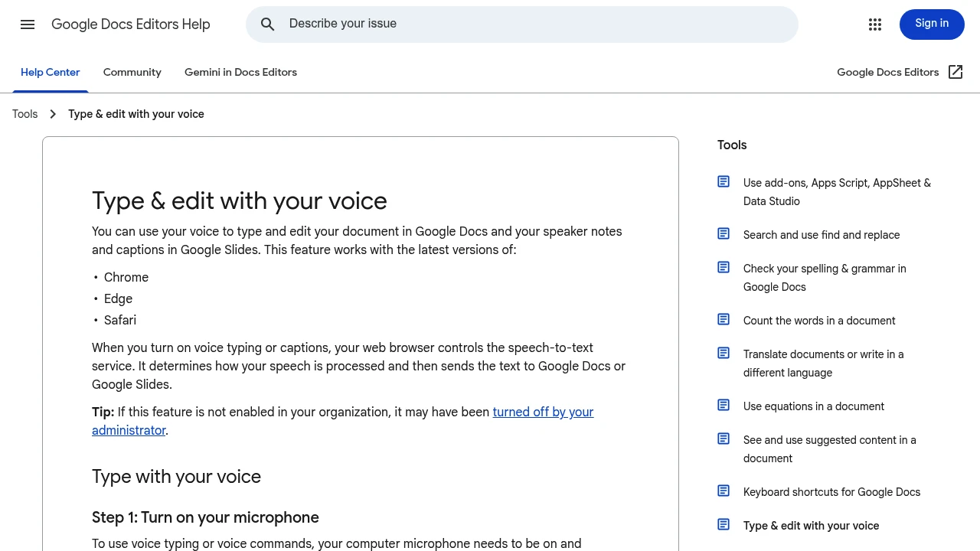The height and width of the screenshot is (551, 980).
Task: Go to Tools in the breadcrumb
Action: (24, 114)
